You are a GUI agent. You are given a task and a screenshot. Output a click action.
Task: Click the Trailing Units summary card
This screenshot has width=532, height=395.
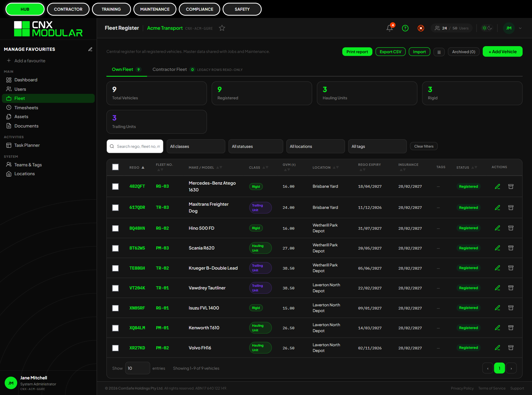pyautogui.click(x=156, y=122)
